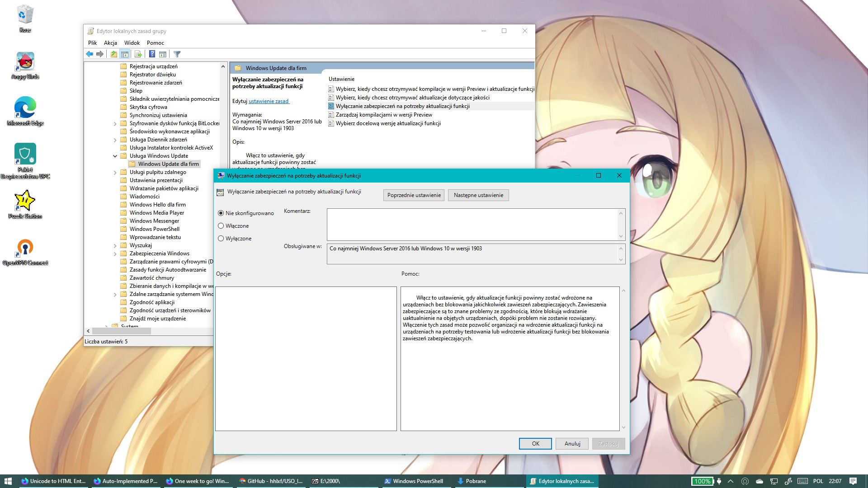Image resolution: width=868 pixels, height=488 pixels.
Task: Collapse the Usługa Windows Update tree node
Action: 115,156
